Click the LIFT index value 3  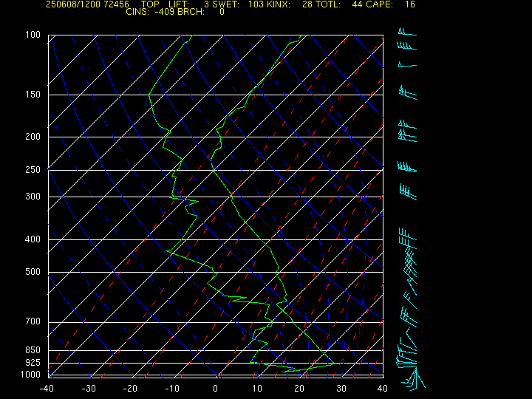point(207,4)
